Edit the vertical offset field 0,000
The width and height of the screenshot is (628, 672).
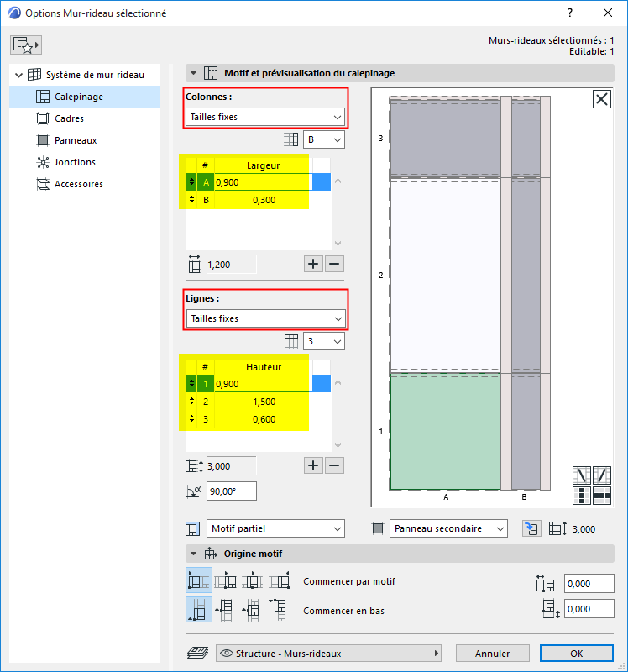[x=589, y=609]
